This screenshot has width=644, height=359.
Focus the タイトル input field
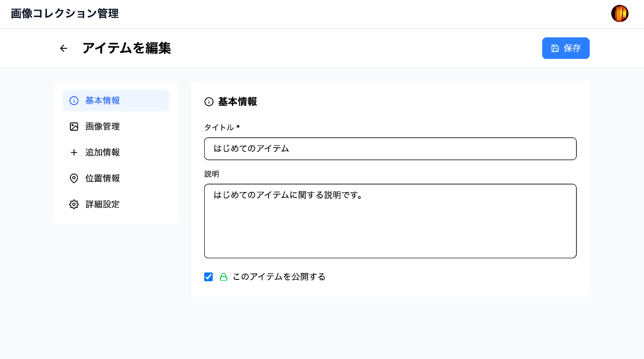(390, 149)
